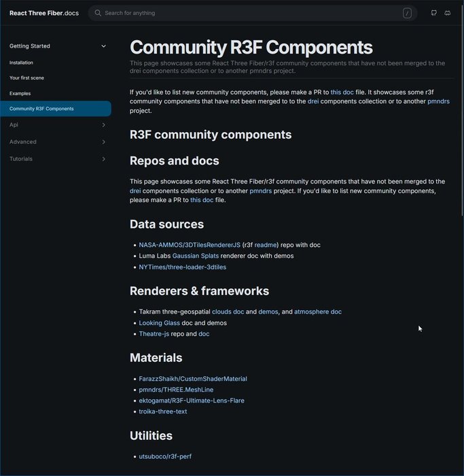Go to Your first scene page

(26, 78)
